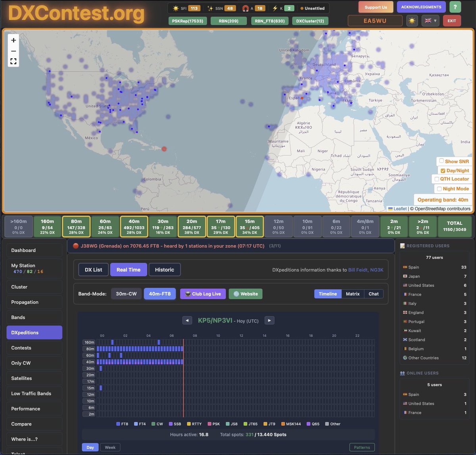Switch to Chat view

[374, 294]
